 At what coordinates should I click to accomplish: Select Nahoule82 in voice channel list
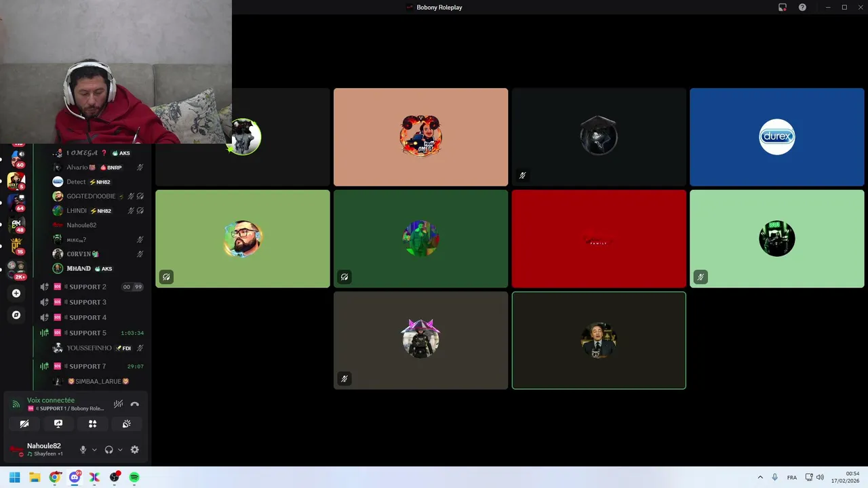pos(98,225)
